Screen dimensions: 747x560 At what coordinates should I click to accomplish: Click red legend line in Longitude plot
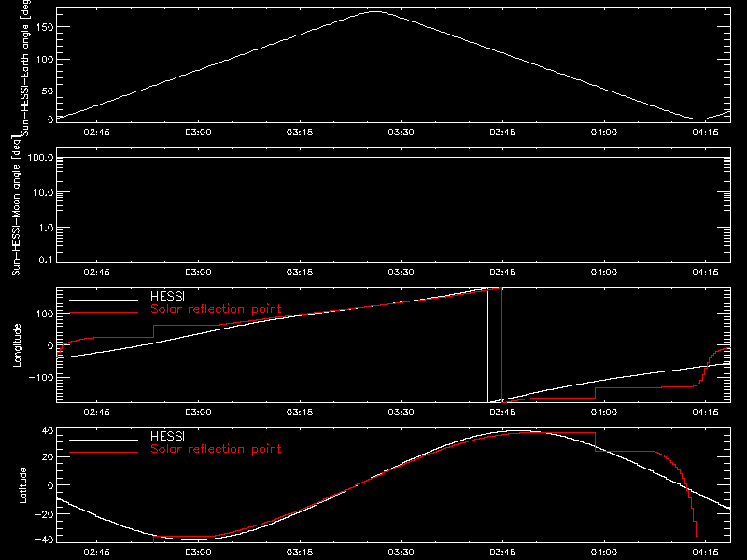[104, 313]
